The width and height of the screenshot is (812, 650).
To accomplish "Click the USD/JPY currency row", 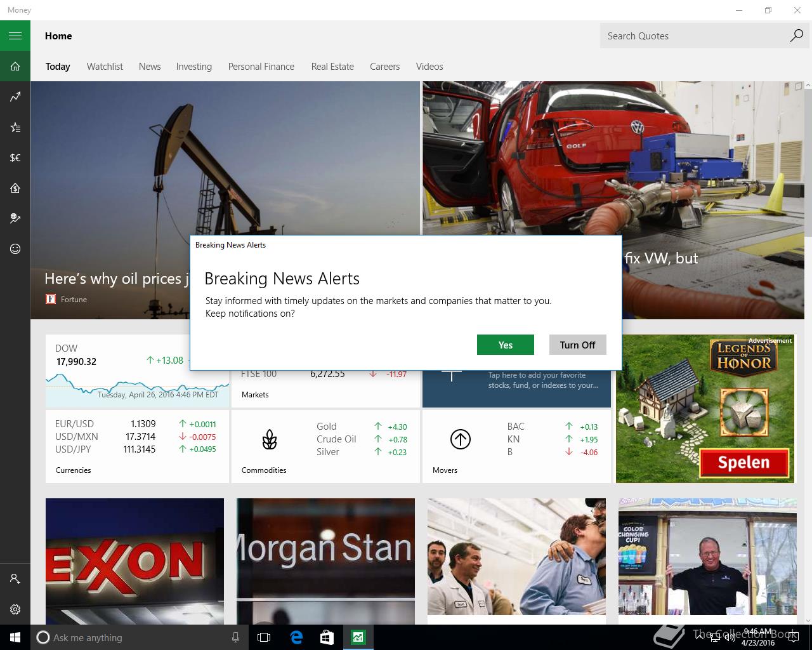I will [136, 449].
